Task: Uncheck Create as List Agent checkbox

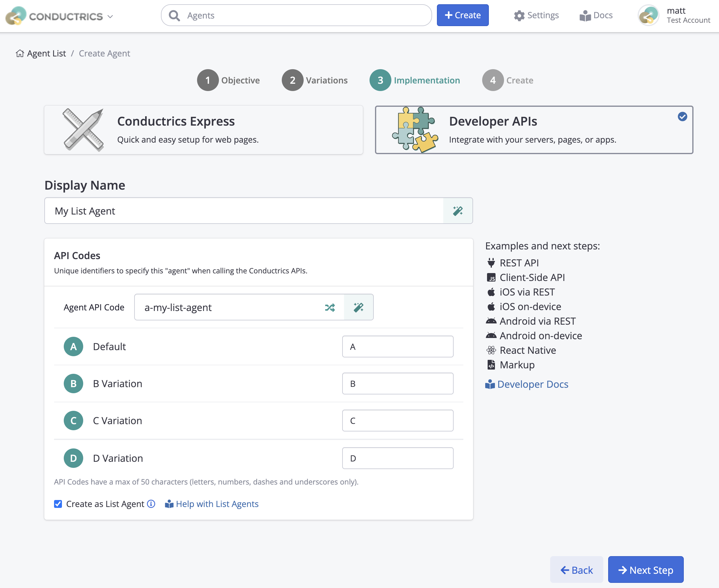Action: click(x=58, y=504)
